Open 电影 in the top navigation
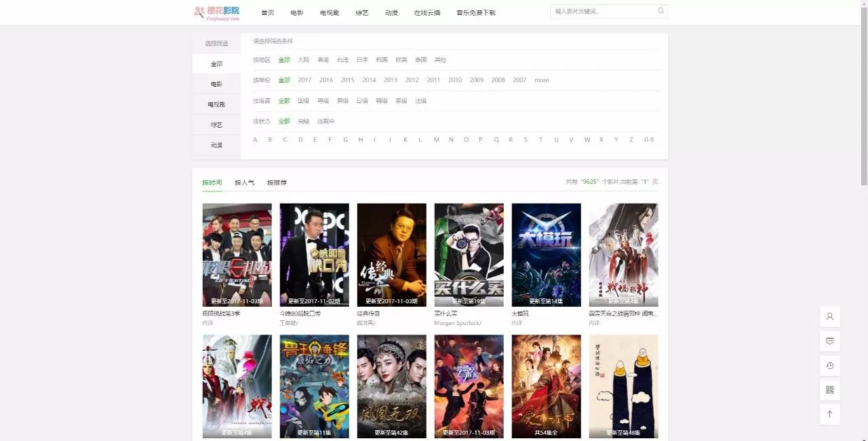The image size is (868, 441). [x=297, y=12]
